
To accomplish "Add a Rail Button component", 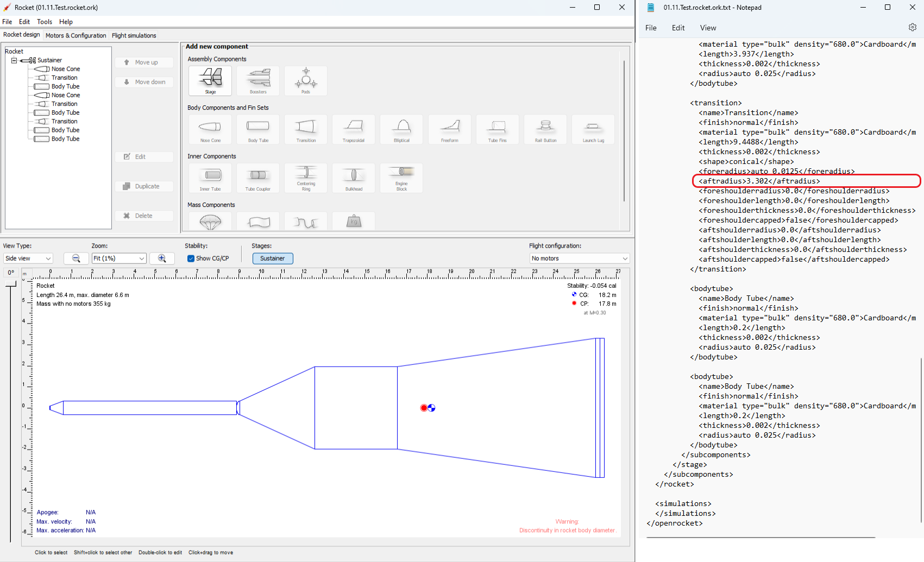I will tap(545, 129).
